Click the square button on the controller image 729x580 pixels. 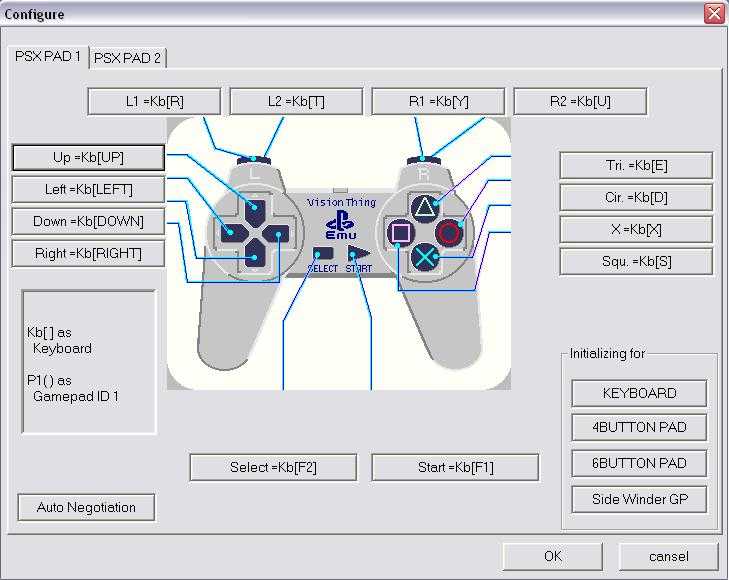pos(401,232)
